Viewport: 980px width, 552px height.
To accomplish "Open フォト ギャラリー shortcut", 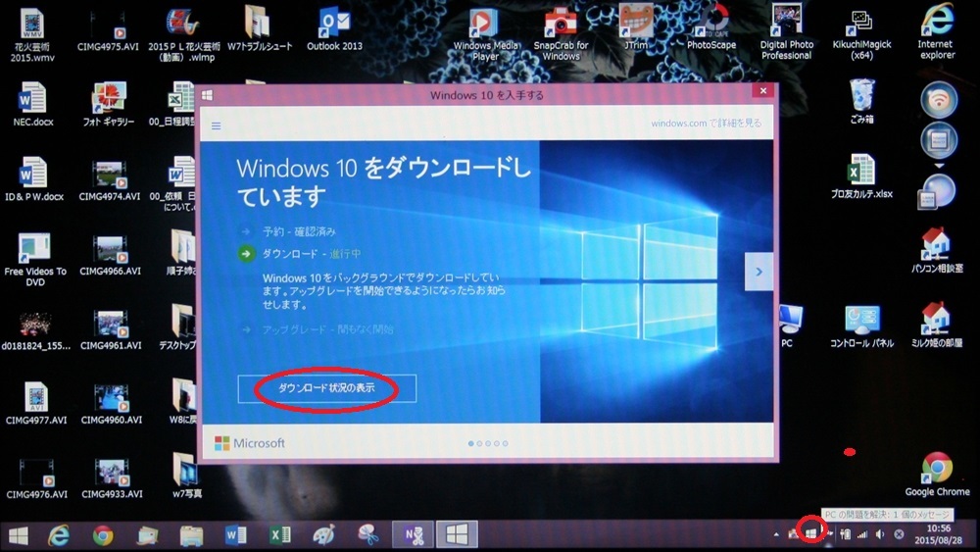I will pos(109,104).
